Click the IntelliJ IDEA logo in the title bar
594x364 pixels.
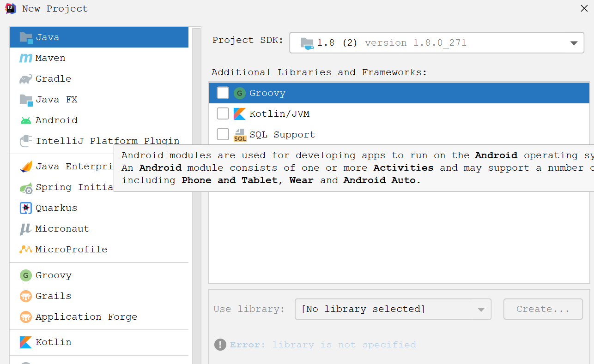[11, 8]
